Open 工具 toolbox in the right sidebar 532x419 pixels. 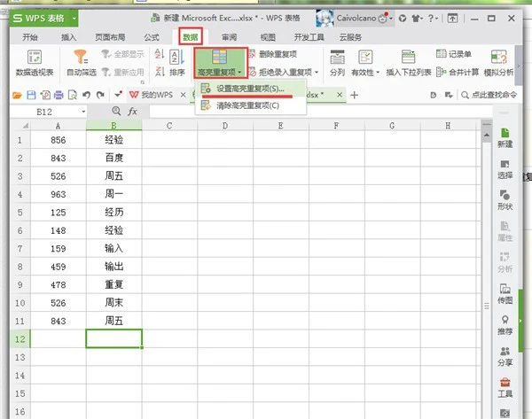click(505, 387)
